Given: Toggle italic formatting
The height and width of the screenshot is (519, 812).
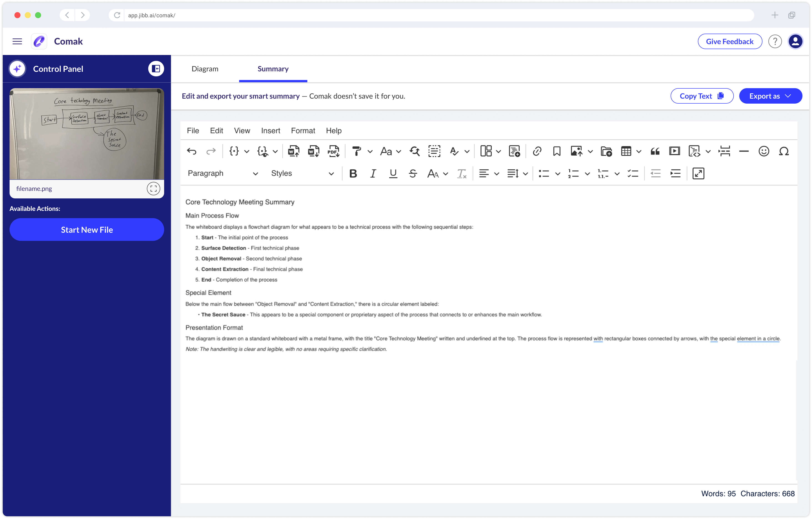Looking at the screenshot, I should 373,174.
